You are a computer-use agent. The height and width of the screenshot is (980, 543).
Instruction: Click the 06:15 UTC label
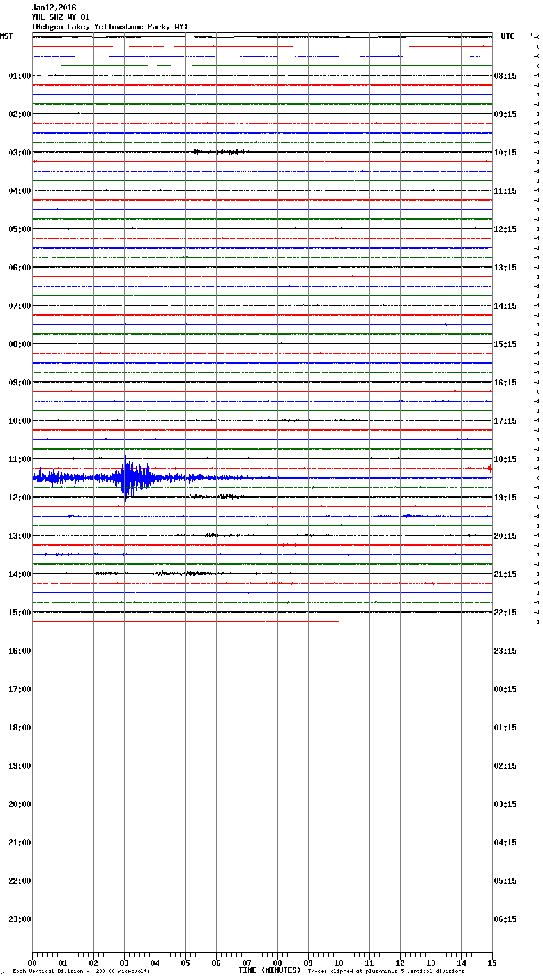505,919
